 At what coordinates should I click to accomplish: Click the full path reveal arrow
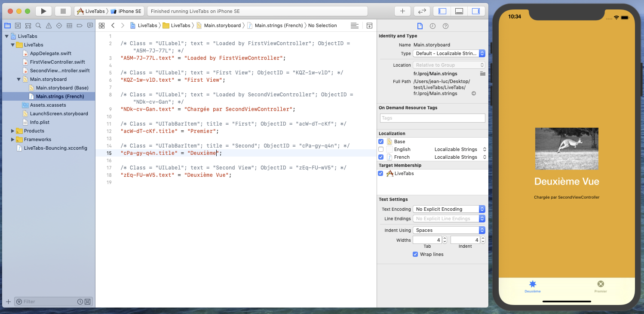474,93
